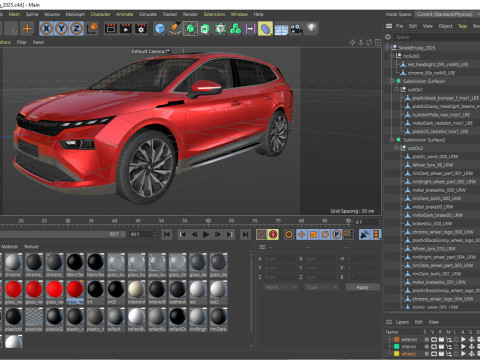Click the Apply button in coordinates
Image resolution: width=480 pixels, height=360 pixels.
pos(362,287)
